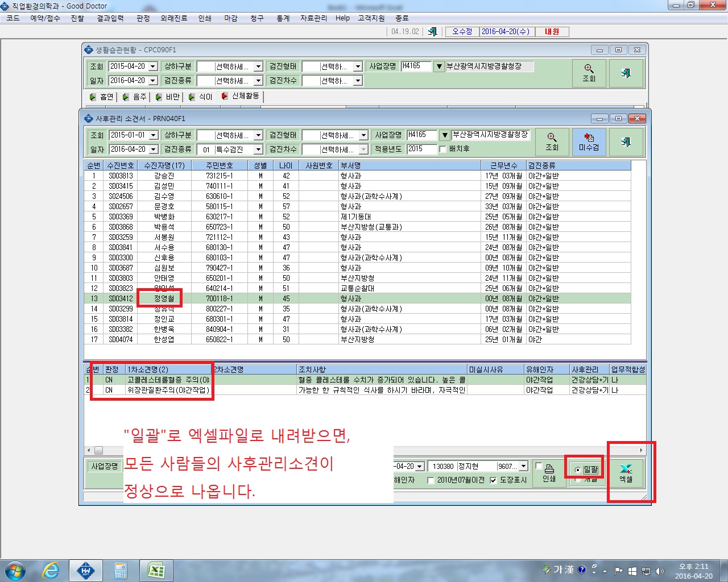Image resolution: width=728 pixels, height=582 pixels.
Task: Expand the 검진종류 특수검진 dropdown
Action: tap(258, 149)
